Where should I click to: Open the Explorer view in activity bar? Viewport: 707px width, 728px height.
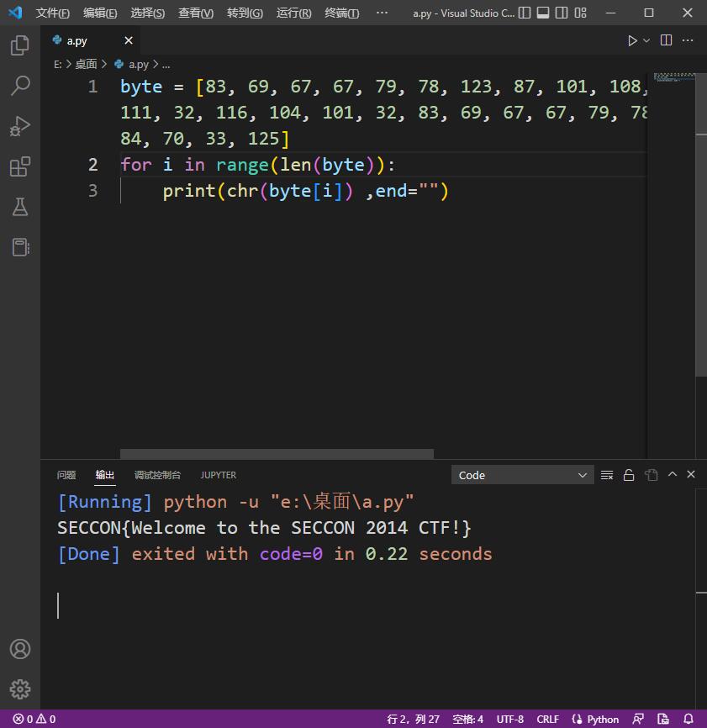(x=20, y=45)
